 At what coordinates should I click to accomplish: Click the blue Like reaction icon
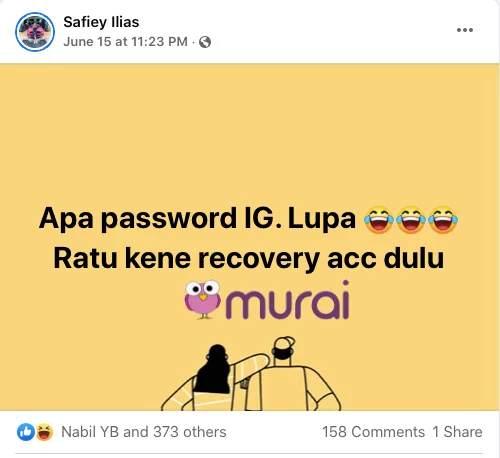click(26, 432)
